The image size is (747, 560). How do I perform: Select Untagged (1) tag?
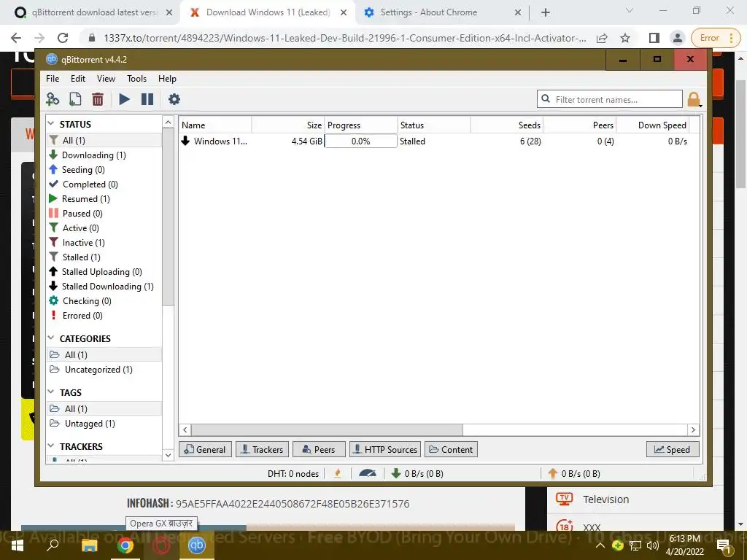click(104, 424)
